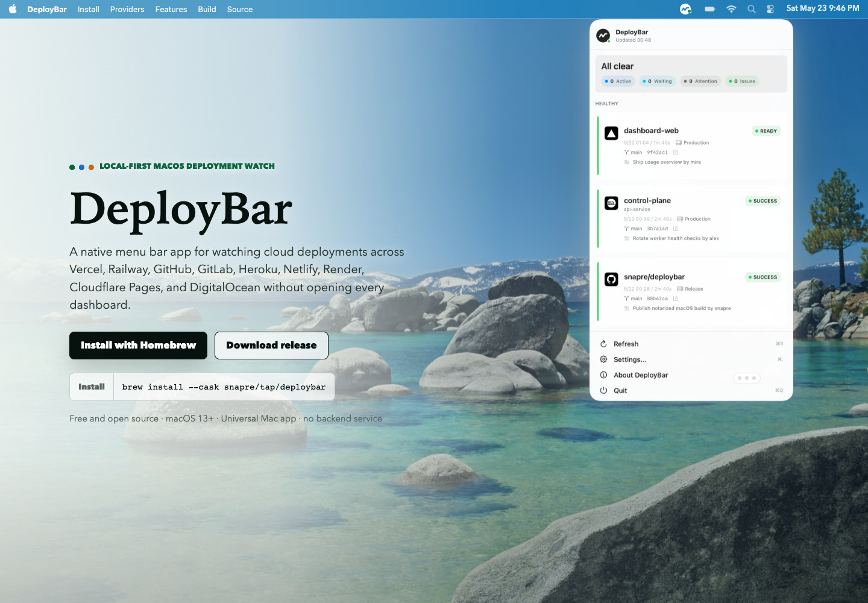Screen dimensions: 868x603
Task: Click the environment icon next to dashboard-web Production
Action: (x=679, y=143)
